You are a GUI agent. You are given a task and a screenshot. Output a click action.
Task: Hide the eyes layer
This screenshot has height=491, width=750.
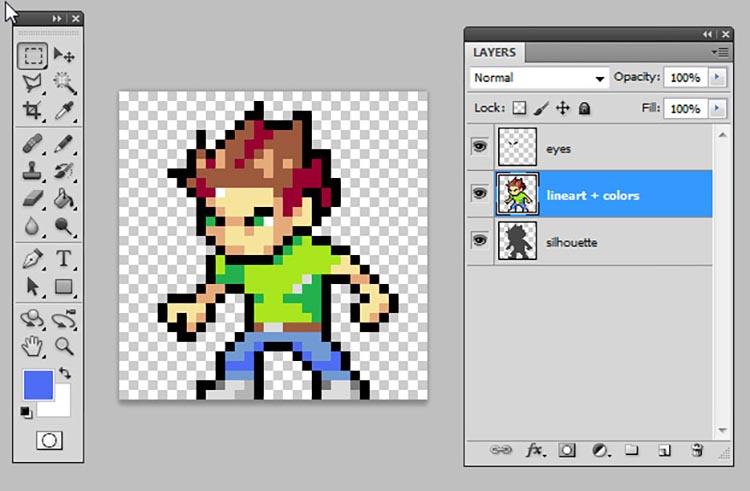pyautogui.click(x=479, y=146)
